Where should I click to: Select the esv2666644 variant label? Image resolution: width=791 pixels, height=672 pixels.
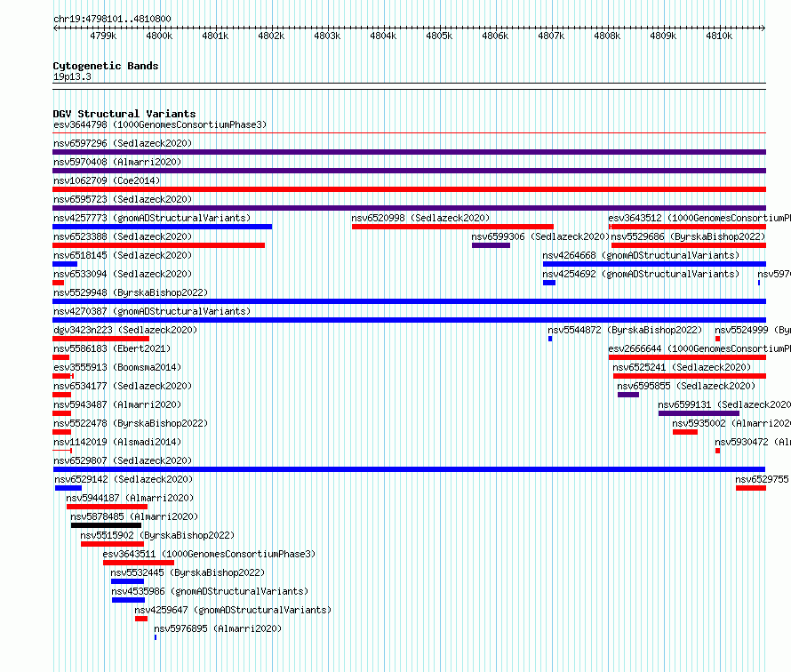coord(699,348)
